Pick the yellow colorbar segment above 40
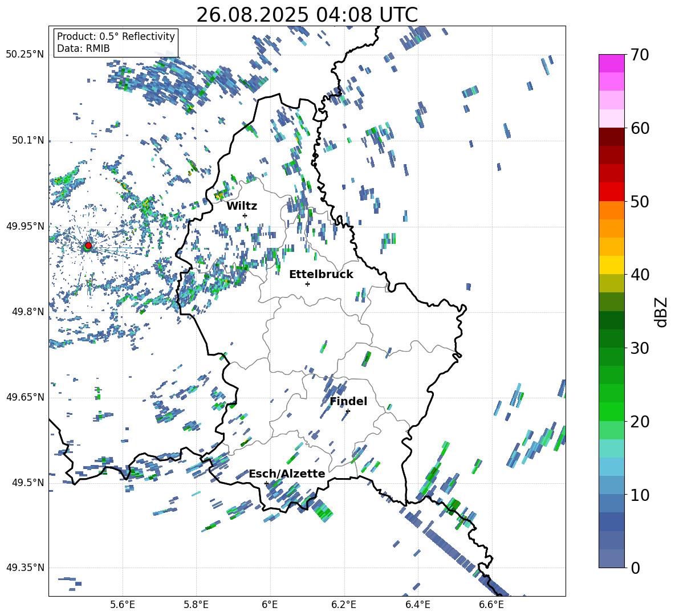 point(611,264)
